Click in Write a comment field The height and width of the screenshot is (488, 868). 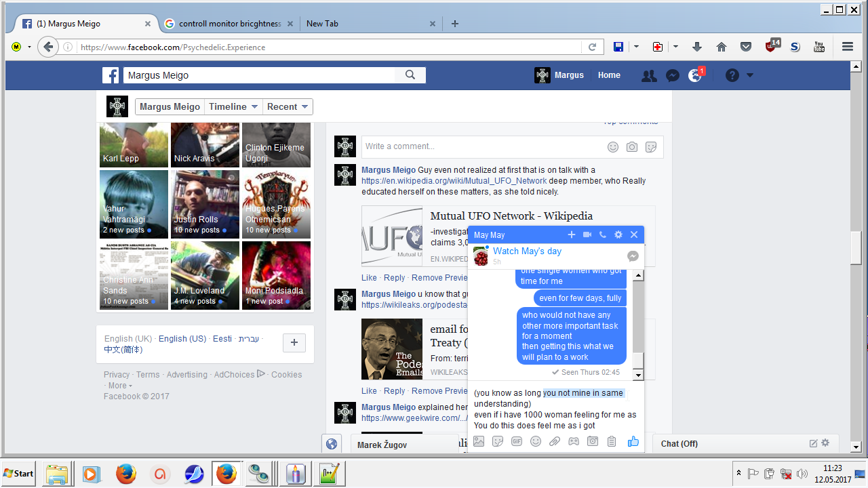pyautogui.click(x=481, y=146)
